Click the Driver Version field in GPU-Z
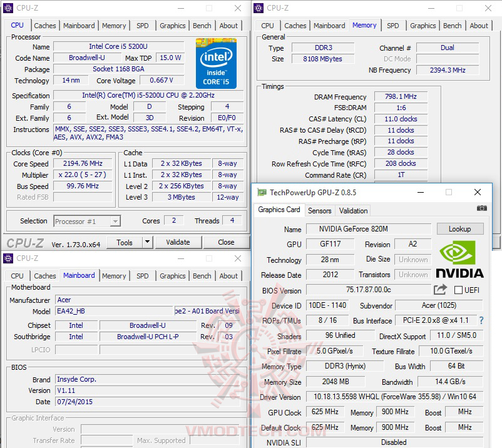Image resolution: width=502 pixels, height=448 pixels. click(394, 397)
